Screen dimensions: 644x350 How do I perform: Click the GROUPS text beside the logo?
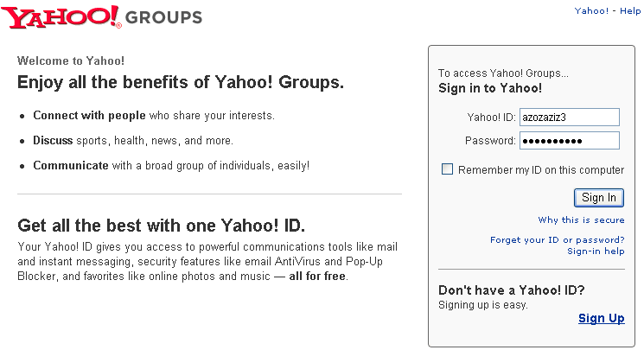point(163,17)
